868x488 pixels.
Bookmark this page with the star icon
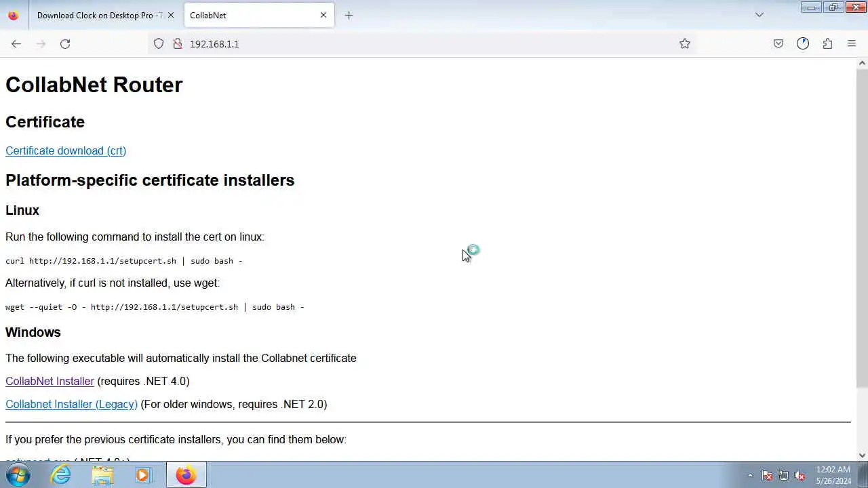(x=685, y=43)
